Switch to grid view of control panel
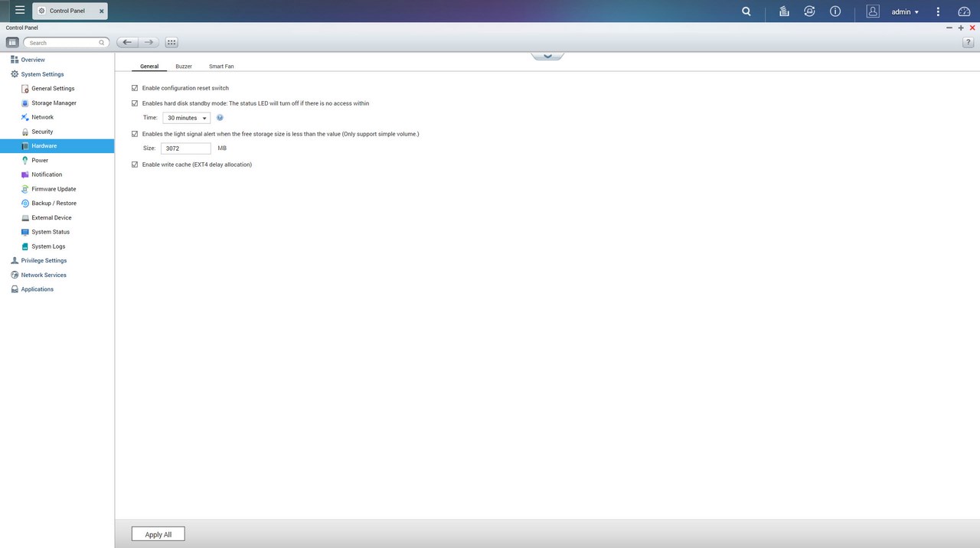Image resolution: width=980 pixels, height=548 pixels. tap(171, 42)
